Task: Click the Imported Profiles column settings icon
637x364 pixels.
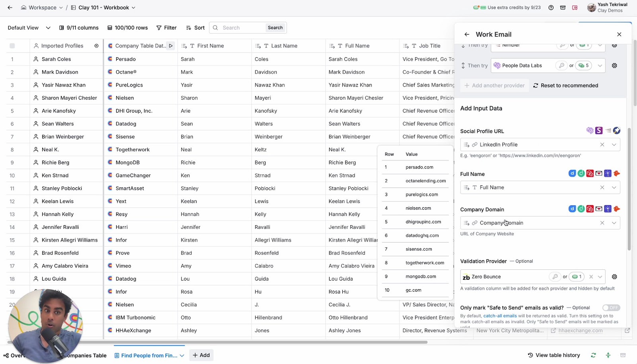Action: 96,46
